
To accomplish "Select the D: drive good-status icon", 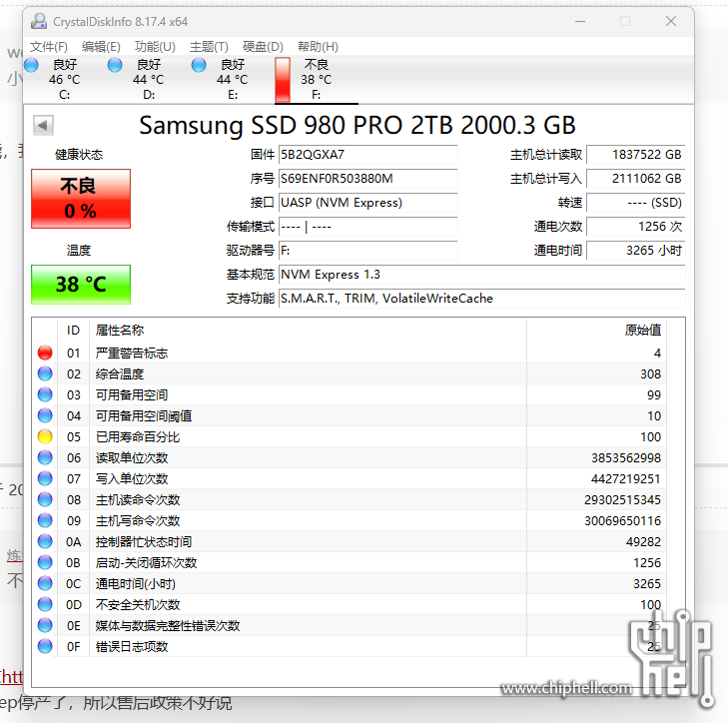I will (x=115, y=65).
